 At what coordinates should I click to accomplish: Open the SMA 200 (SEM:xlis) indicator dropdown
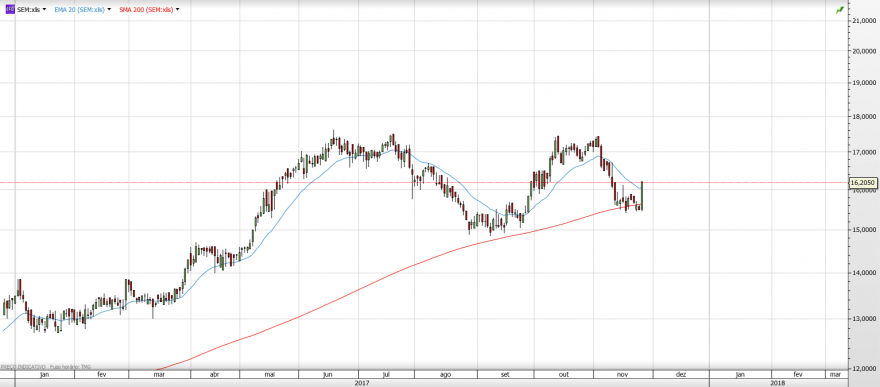click(x=177, y=10)
